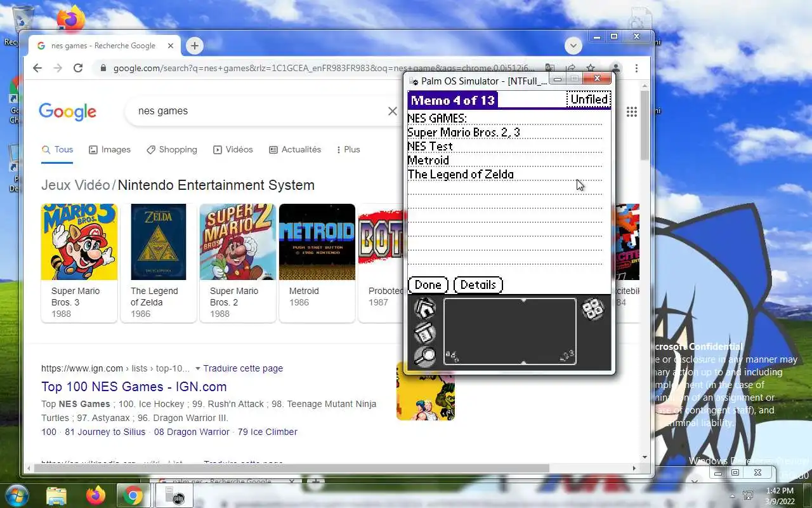Image resolution: width=812 pixels, height=508 pixels.
Task: Click the share page icon in address bar
Action: coord(571,68)
